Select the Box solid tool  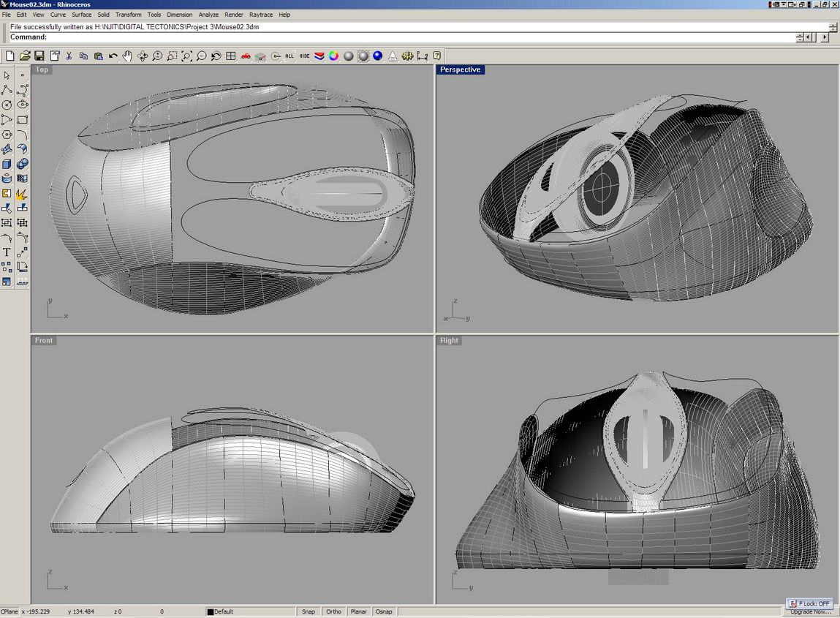pyautogui.click(x=7, y=164)
